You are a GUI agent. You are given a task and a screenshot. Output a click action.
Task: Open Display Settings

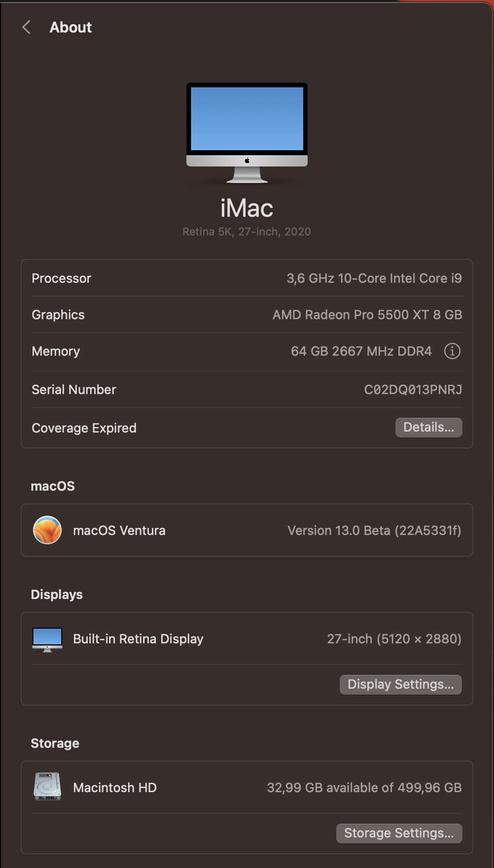tap(401, 684)
